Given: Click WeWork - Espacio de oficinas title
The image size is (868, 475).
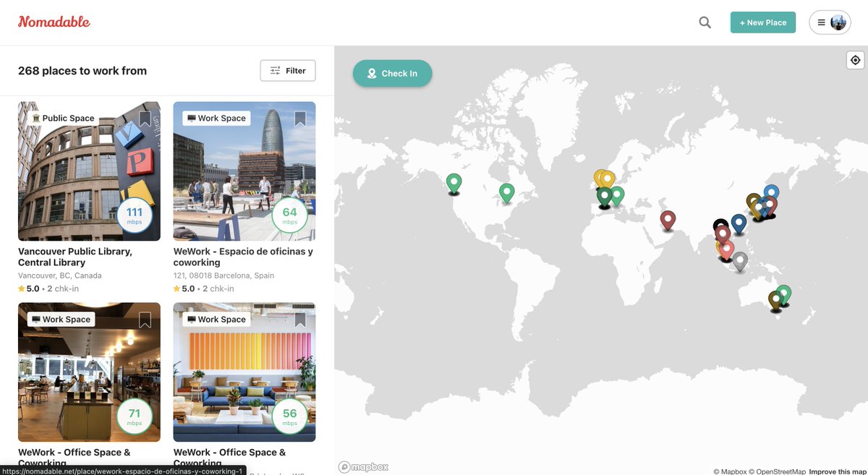Looking at the screenshot, I should tap(243, 257).
